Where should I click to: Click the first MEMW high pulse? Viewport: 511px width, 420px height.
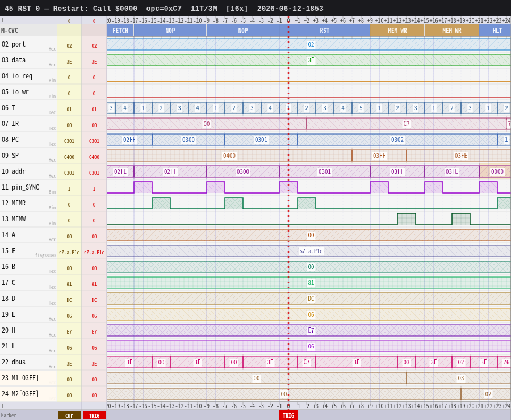pos(407,219)
